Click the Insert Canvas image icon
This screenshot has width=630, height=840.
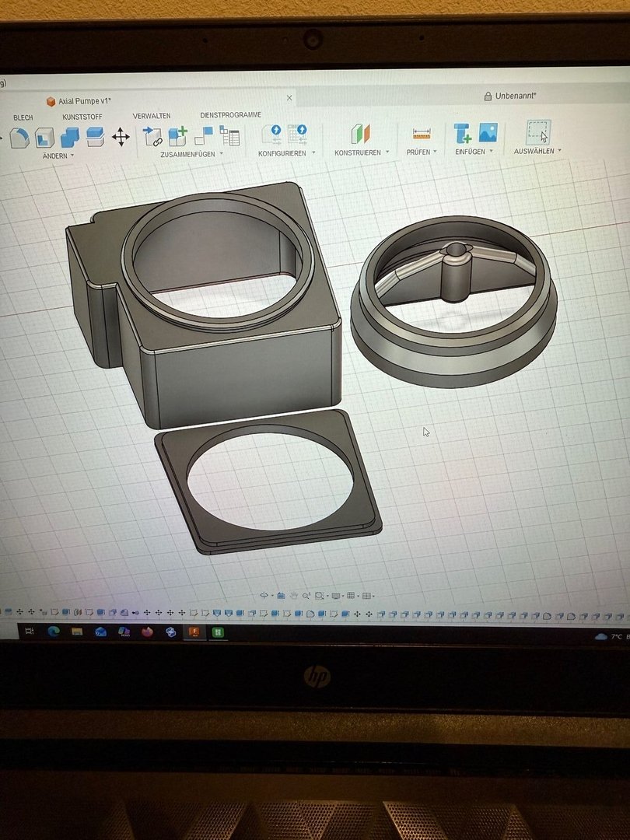pos(488,133)
